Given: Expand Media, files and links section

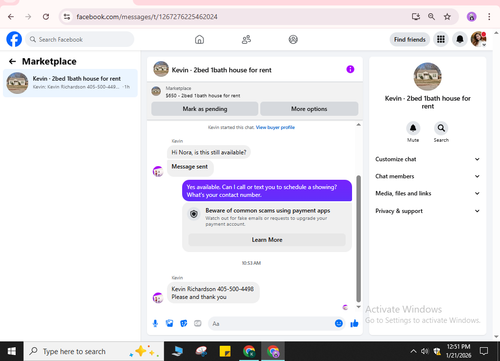Looking at the screenshot, I should [428, 193].
